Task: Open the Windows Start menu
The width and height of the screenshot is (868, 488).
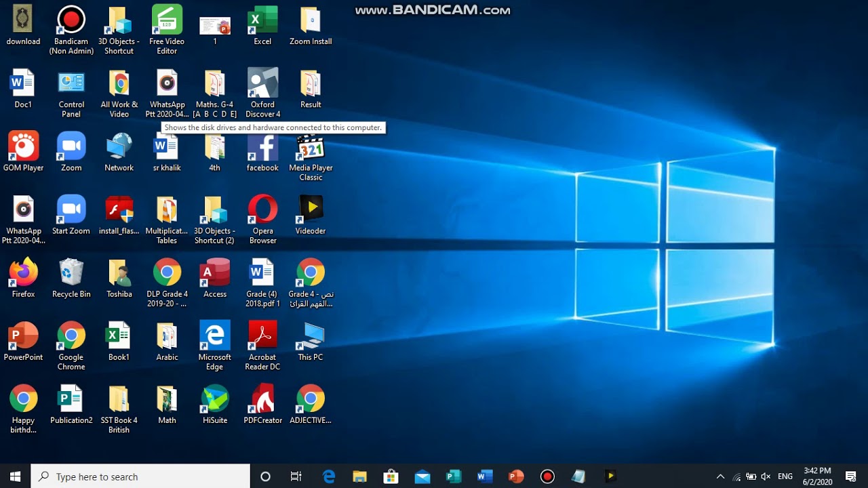Action: (x=16, y=476)
